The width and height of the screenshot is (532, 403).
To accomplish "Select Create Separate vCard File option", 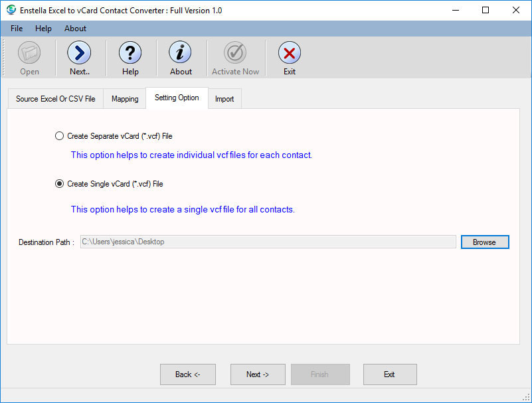I will 60,136.
